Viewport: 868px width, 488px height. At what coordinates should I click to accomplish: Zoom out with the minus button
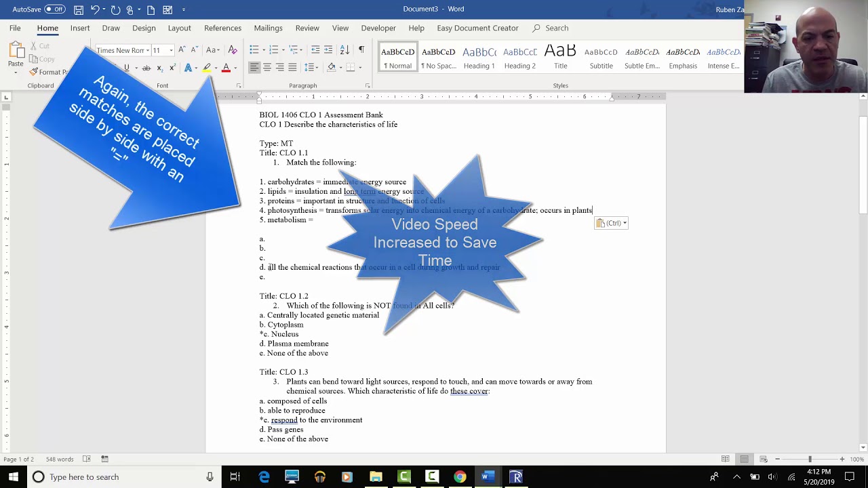tap(777, 459)
